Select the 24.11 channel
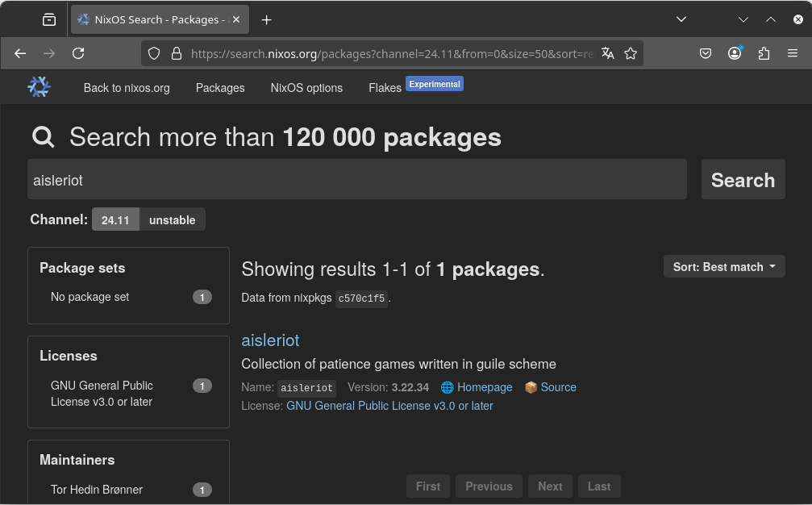This screenshot has width=812, height=505. (x=115, y=220)
